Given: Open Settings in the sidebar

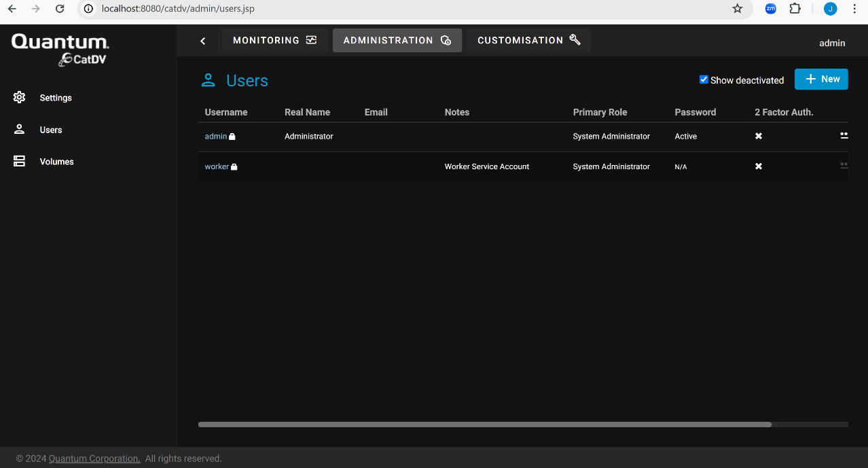Looking at the screenshot, I should 56,98.
